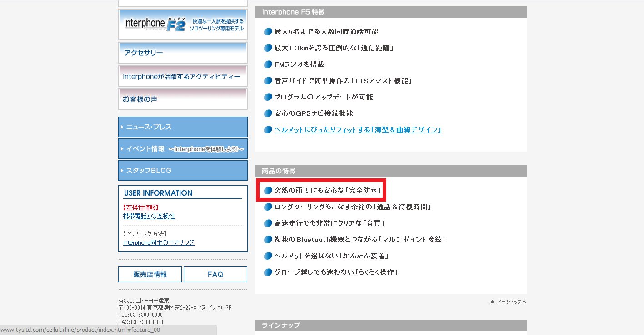Click blue bullet icon beside らくらく操作 feature

[268, 272]
